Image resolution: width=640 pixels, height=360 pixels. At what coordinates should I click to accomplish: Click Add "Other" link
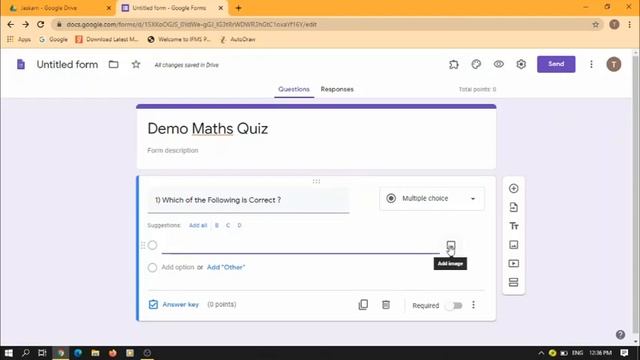[x=226, y=267]
